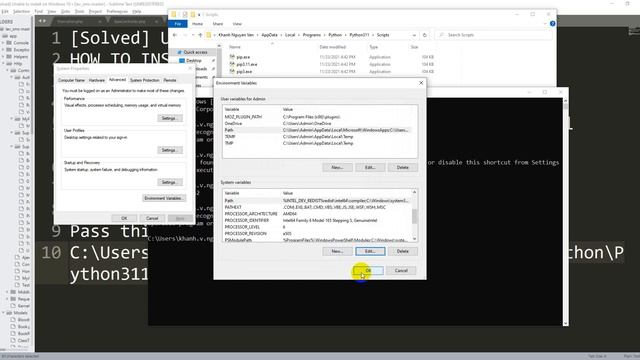The width and height of the screenshot is (640, 360).
Task: Select PATHEXT system variable row
Action: [317, 207]
